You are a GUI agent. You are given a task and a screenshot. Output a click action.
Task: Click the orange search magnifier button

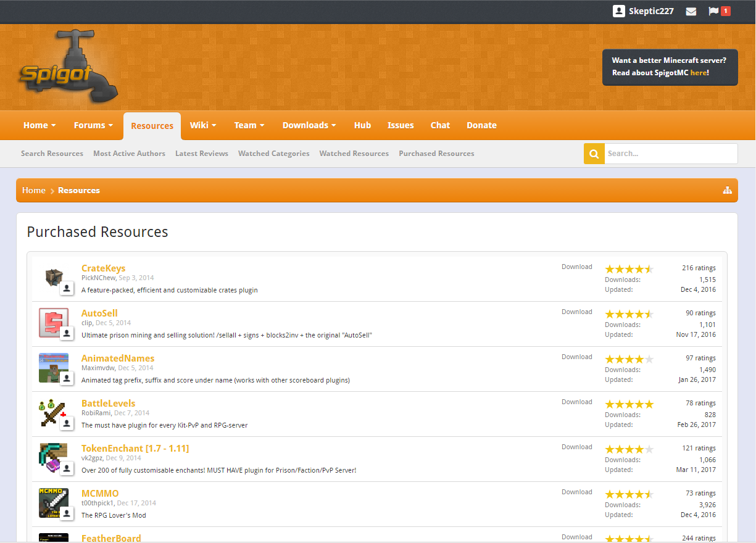(594, 154)
